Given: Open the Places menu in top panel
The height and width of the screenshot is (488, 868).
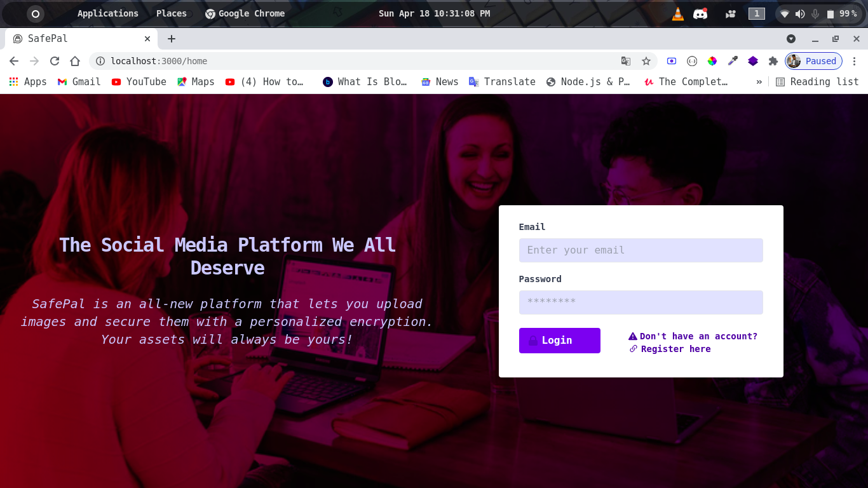Looking at the screenshot, I should pyautogui.click(x=172, y=13).
